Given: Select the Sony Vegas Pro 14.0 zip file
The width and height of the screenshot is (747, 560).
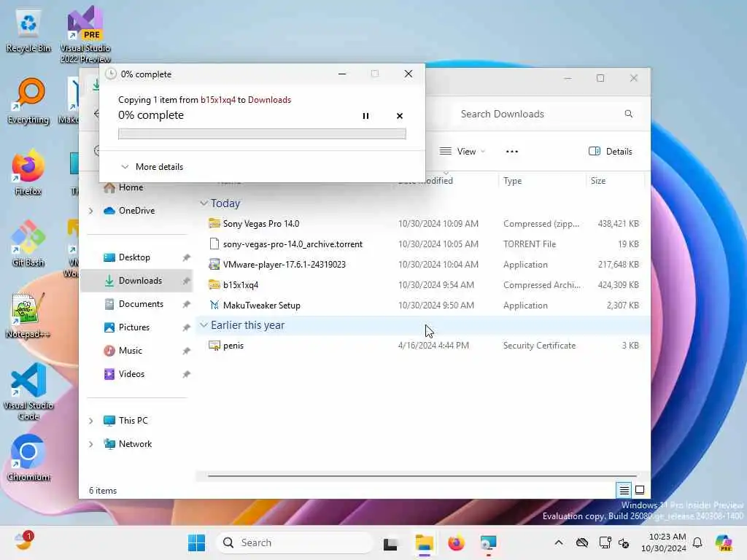Looking at the screenshot, I should (x=423, y=224).
